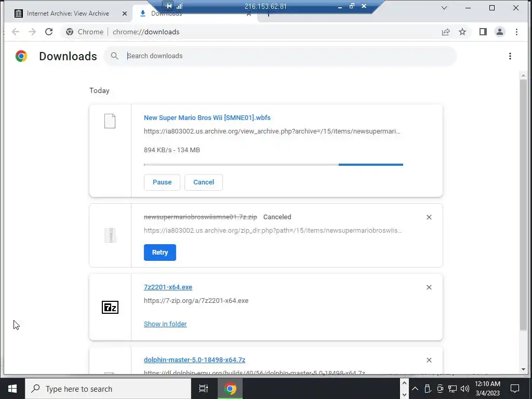Click the Meet Now camera tray icon
Image resolution: width=532 pixels, height=399 pixels.
(x=440, y=389)
